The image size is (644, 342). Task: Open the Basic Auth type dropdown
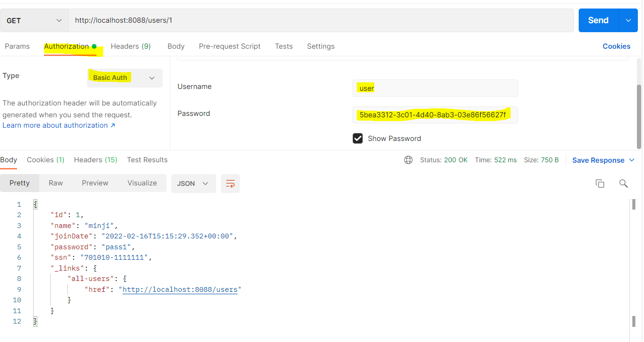coord(125,78)
